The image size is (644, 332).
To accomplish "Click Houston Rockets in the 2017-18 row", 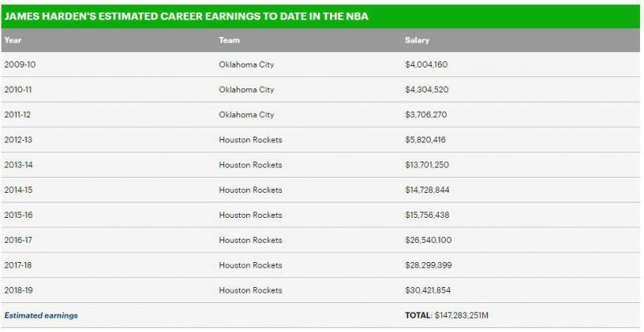I will 250,264.
